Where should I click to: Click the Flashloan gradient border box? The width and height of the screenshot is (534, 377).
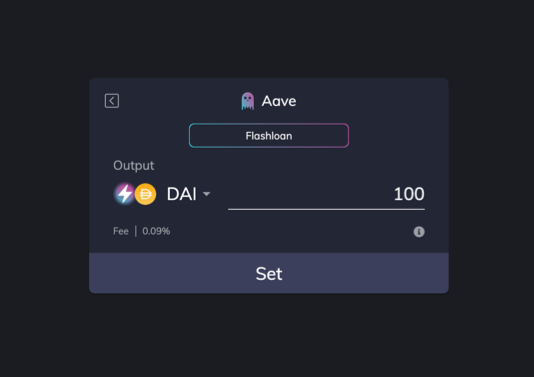pyautogui.click(x=269, y=136)
